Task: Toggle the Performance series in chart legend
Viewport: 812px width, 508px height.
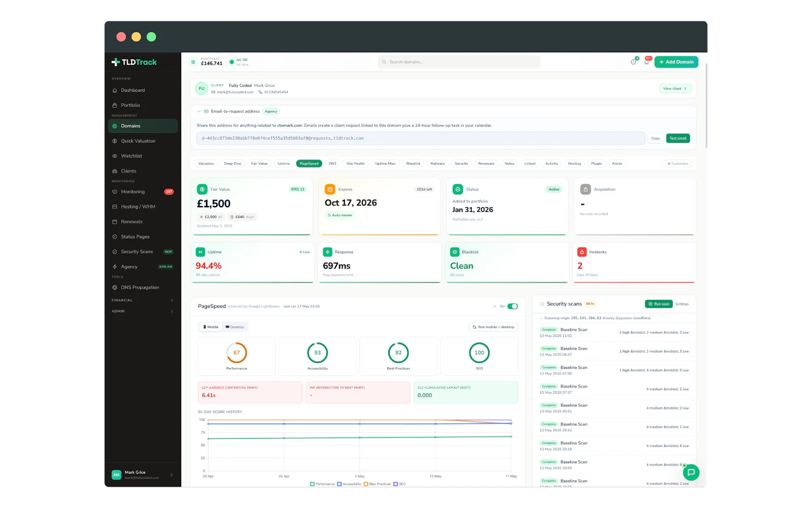Action: pos(322,484)
